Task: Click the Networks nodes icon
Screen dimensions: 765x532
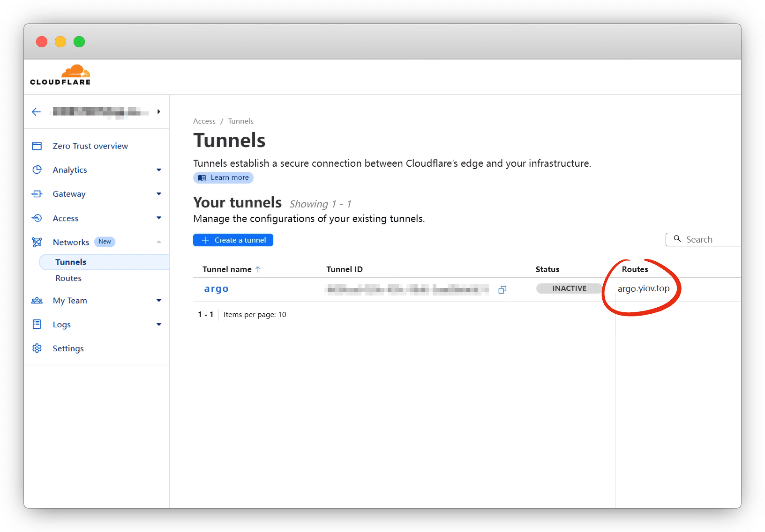Action: 37,242
